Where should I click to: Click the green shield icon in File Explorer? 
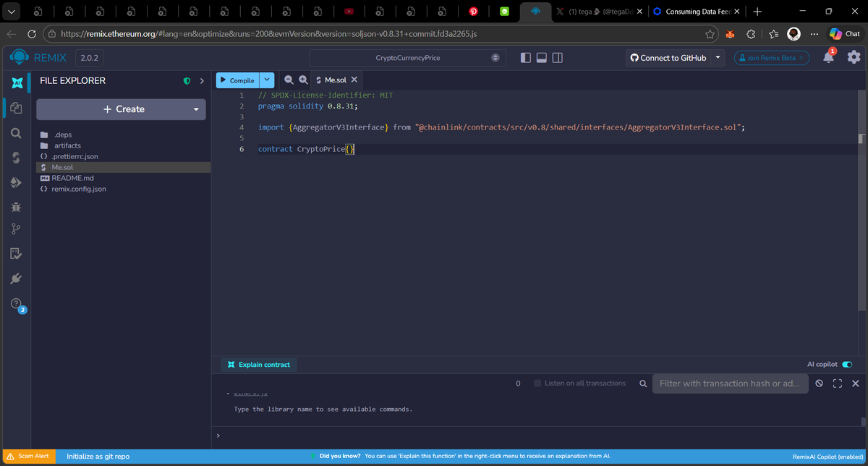coord(187,81)
